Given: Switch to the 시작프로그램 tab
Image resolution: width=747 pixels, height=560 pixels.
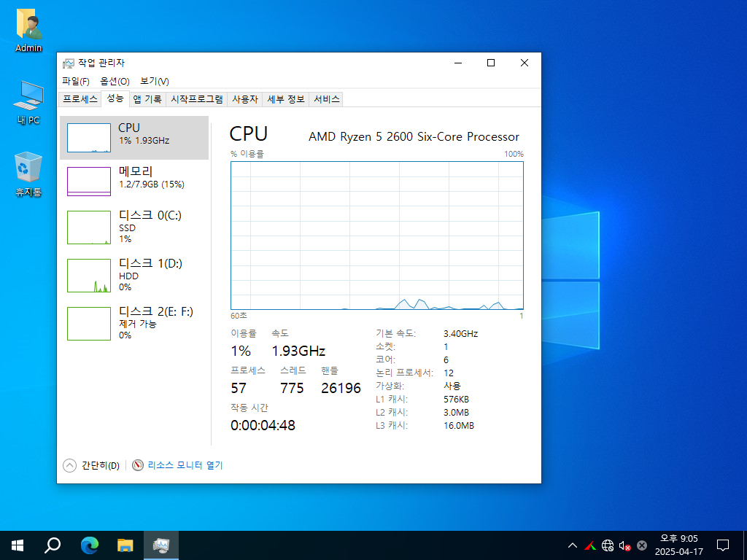Looking at the screenshot, I should [197, 99].
